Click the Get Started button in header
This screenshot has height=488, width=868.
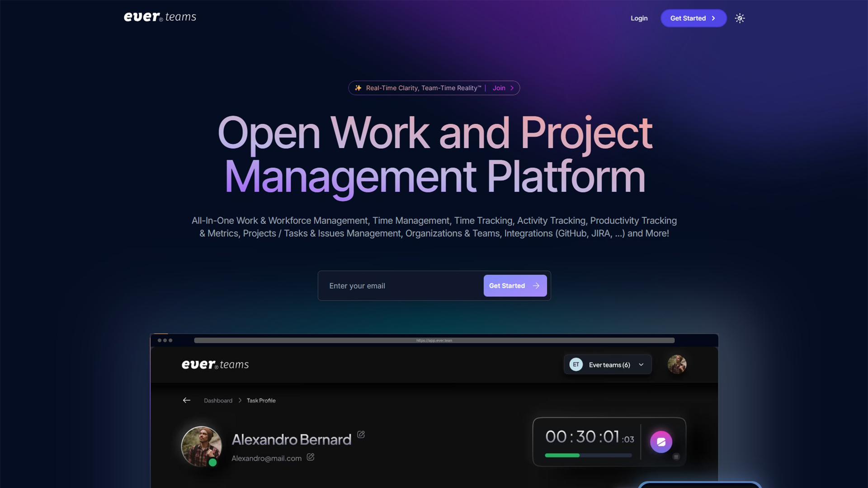point(693,18)
